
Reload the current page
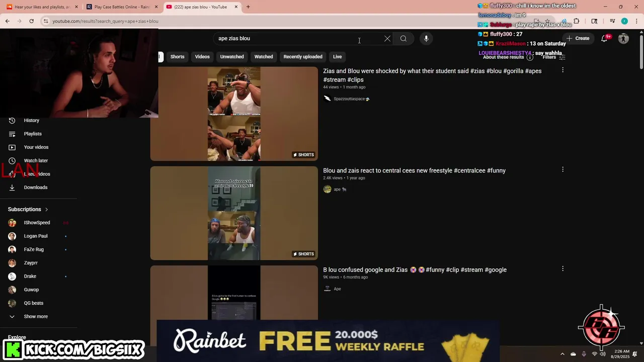(31, 21)
